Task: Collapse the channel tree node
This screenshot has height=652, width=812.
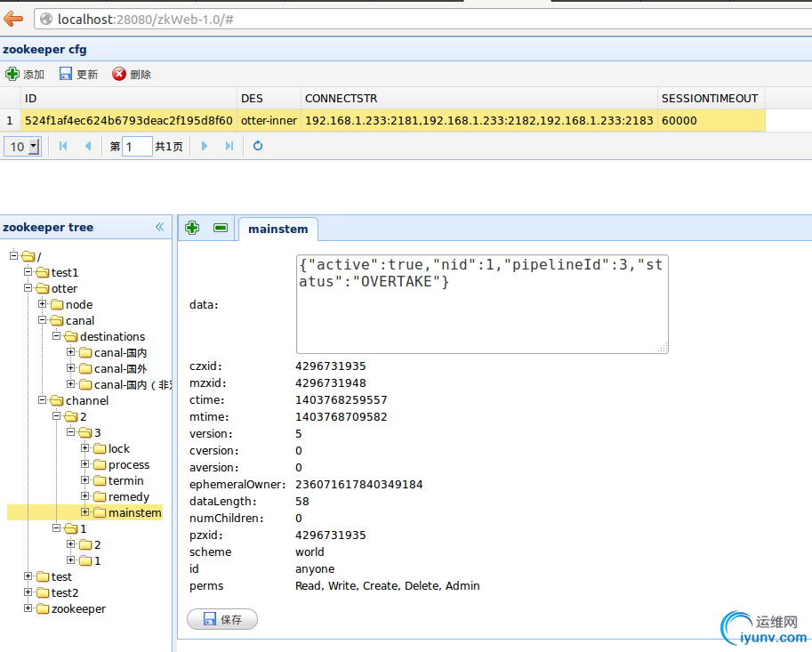Action: [x=43, y=399]
